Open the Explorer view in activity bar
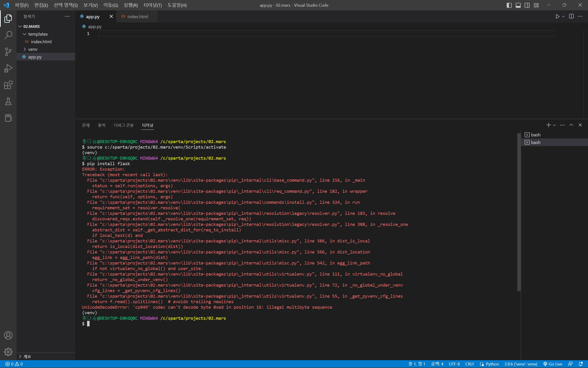The height and width of the screenshot is (368, 588). coord(8,18)
